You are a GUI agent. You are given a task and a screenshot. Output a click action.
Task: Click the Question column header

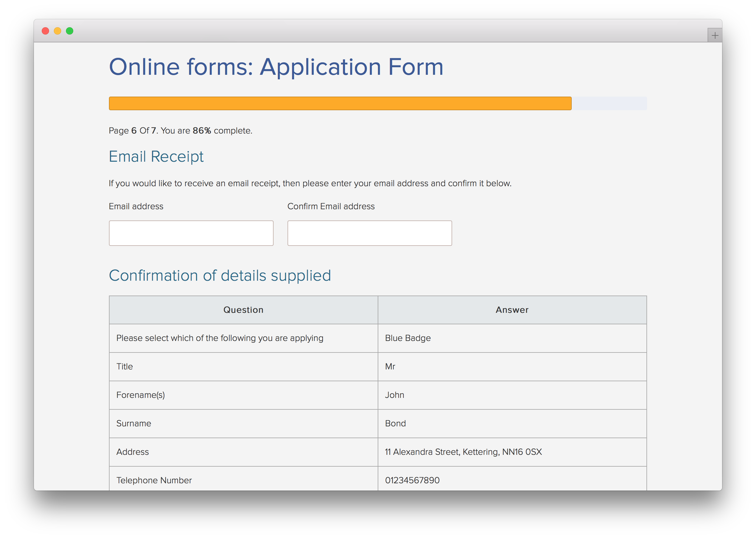[243, 310]
